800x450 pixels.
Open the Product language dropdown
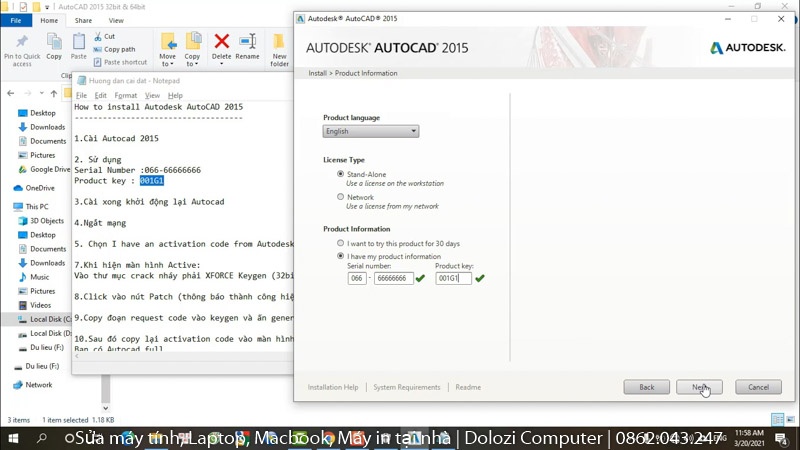pos(370,131)
